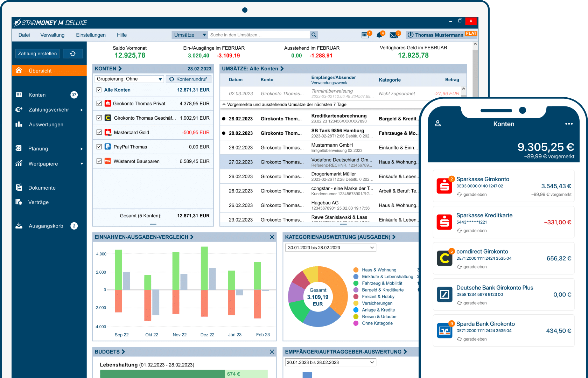
Task: Open the bell alerts icon
Action: [379, 35]
